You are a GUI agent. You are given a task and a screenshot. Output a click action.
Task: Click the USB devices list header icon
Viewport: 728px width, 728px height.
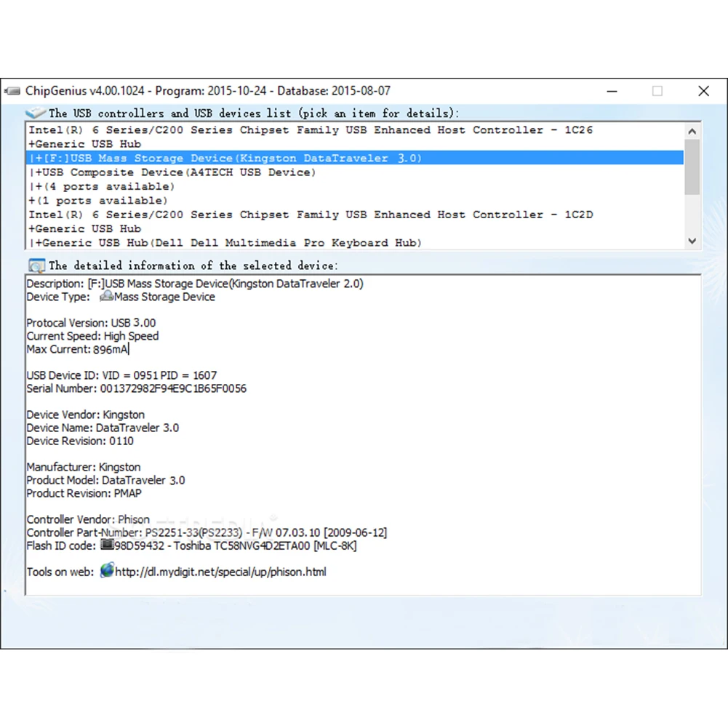click(x=36, y=113)
